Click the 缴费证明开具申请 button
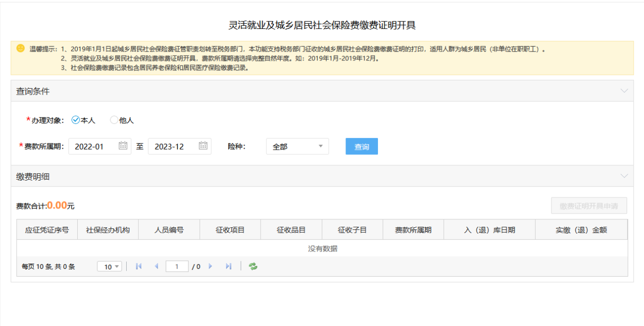This screenshot has height=326, width=644. pyautogui.click(x=589, y=206)
